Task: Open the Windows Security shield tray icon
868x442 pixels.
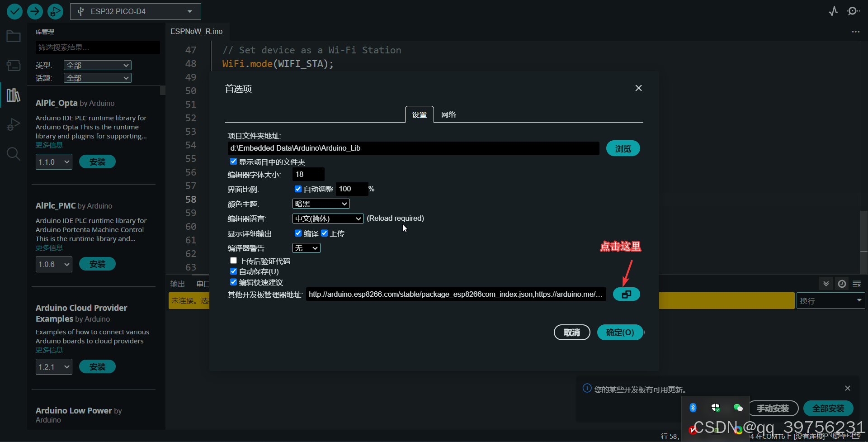Action: (716, 408)
